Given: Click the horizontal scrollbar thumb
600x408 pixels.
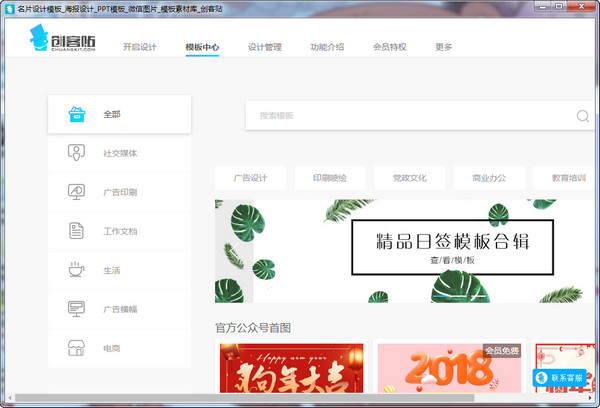Looking at the screenshot, I should pos(245,398).
